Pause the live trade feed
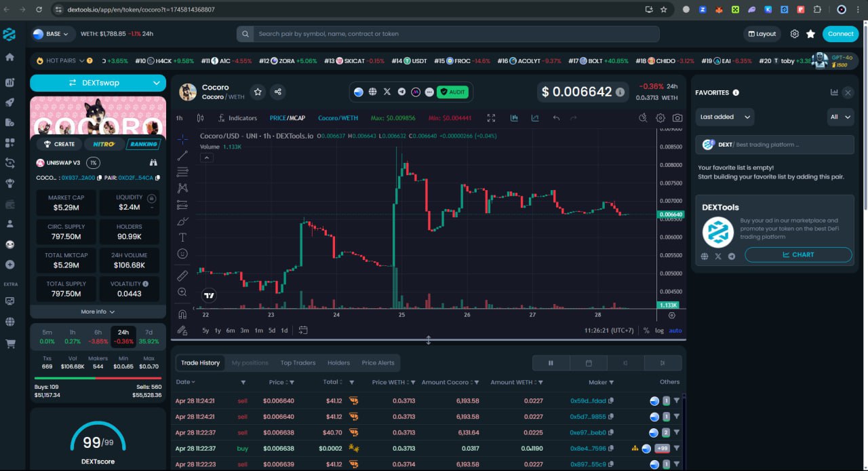This screenshot has width=868, height=471. (x=551, y=363)
